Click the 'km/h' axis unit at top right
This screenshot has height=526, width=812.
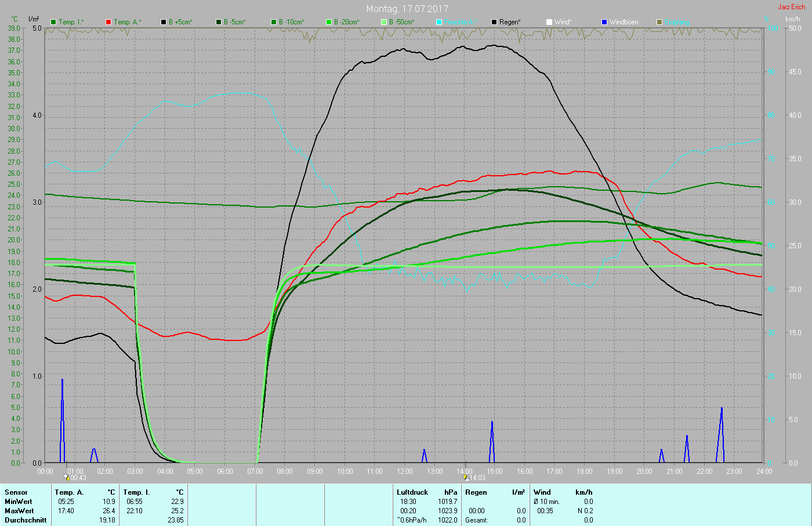point(793,19)
